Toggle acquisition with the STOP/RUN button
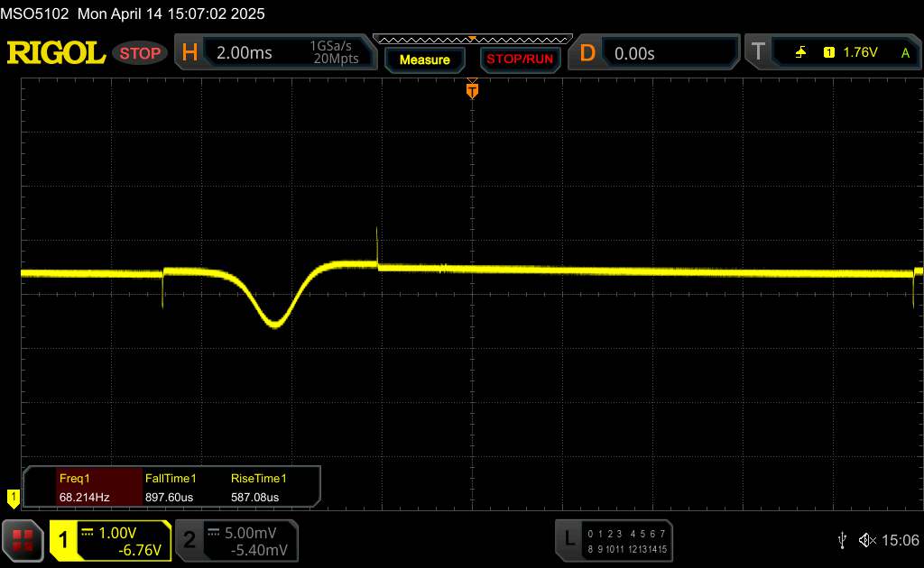This screenshot has width=924, height=568. tap(519, 60)
